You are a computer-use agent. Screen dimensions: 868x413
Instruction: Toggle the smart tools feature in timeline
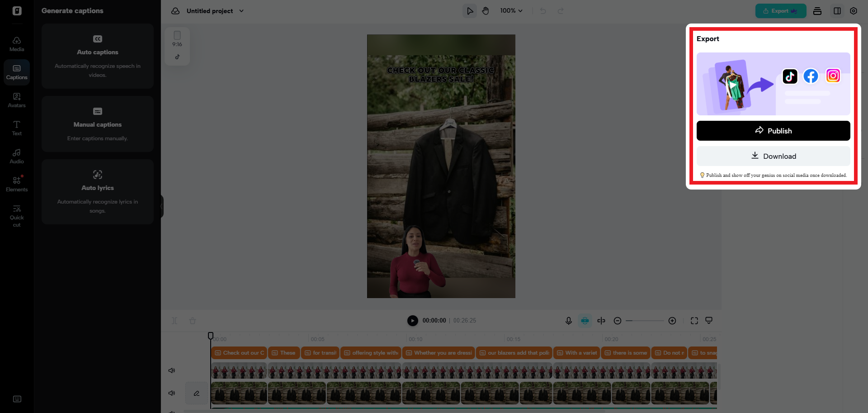[585, 320]
